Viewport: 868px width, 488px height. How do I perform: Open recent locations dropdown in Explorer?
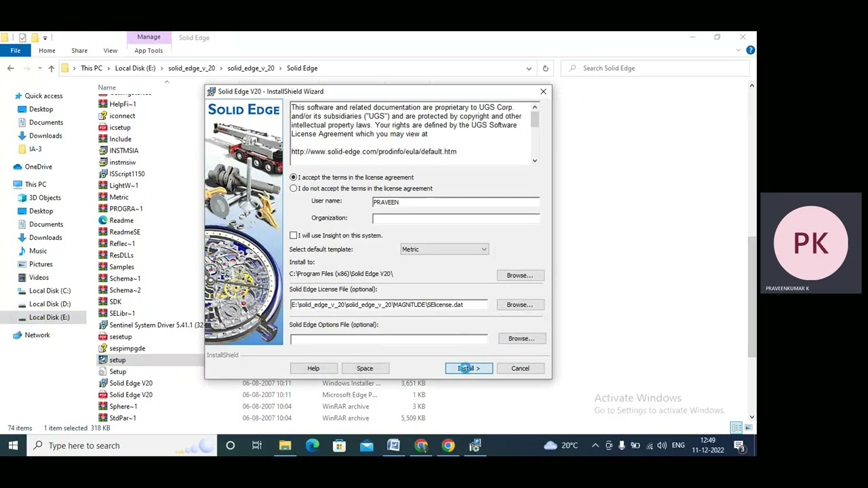[39, 68]
